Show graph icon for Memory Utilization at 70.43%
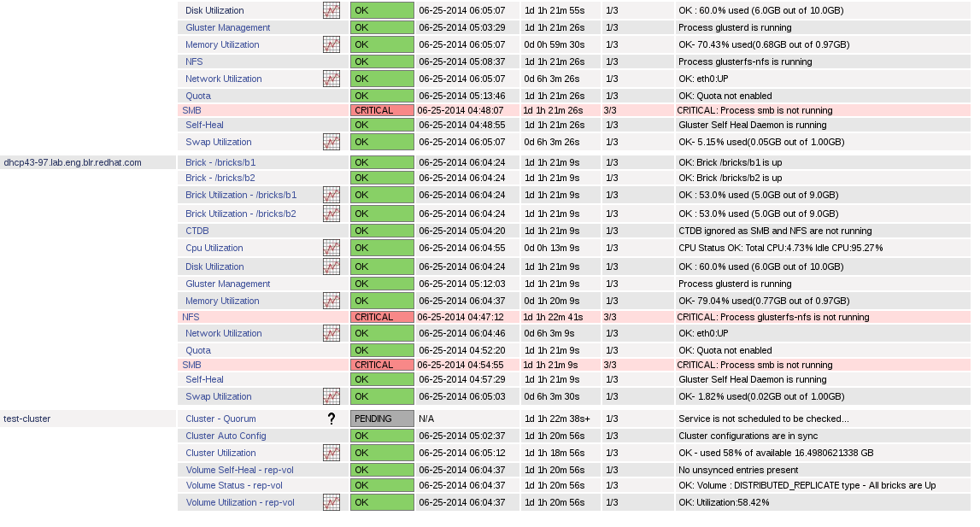The image size is (980, 527). [332, 44]
